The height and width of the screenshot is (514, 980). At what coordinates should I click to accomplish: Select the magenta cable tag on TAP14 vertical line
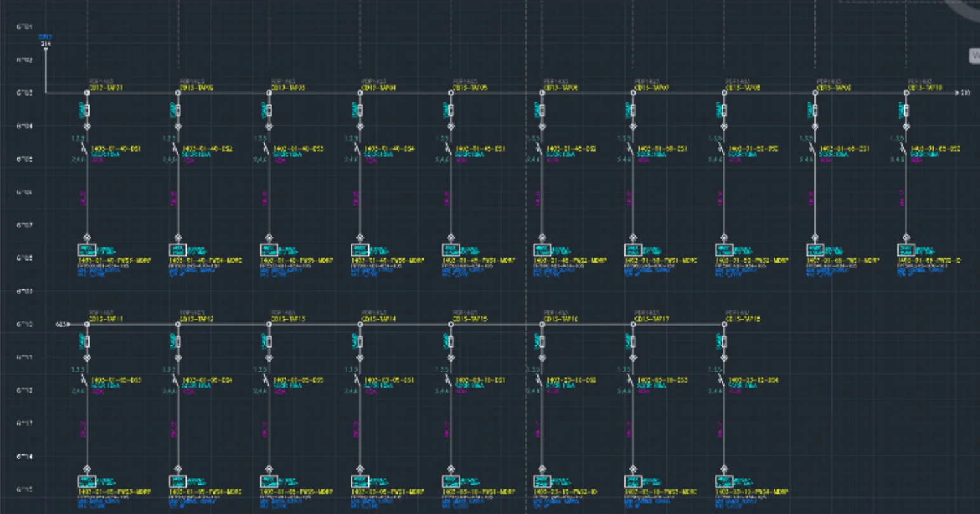[x=356, y=430]
